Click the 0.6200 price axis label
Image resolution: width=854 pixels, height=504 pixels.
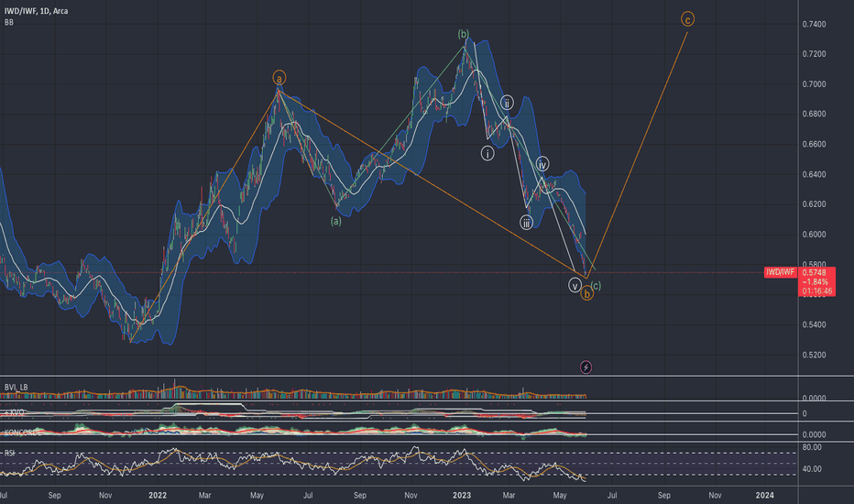[x=814, y=204]
